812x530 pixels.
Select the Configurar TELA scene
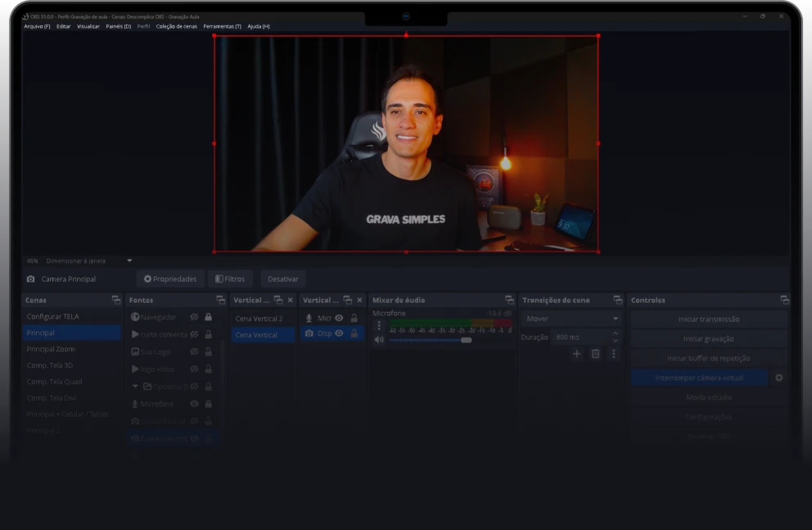click(71, 316)
